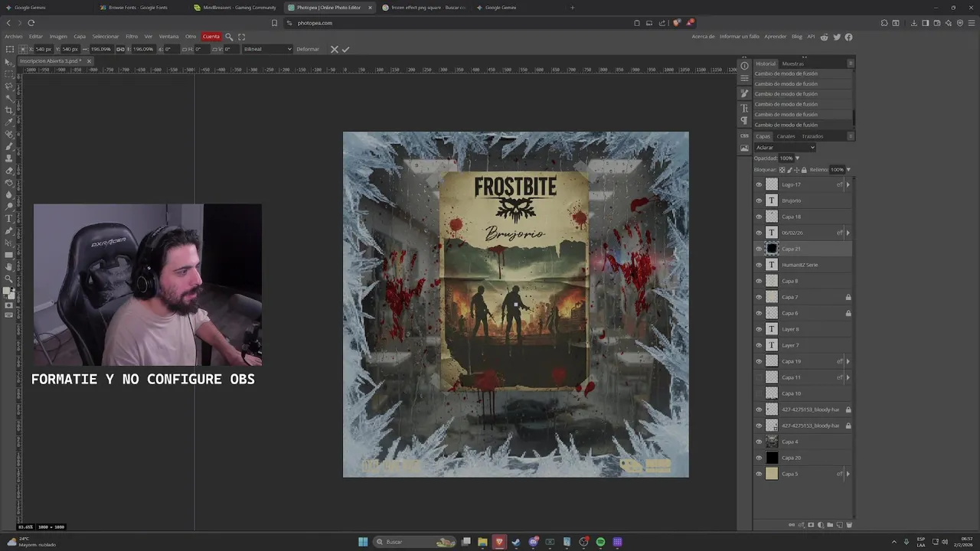The image size is (980, 551).
Task: Switch to the Canales tab
Action: click(x=786, y=136)
